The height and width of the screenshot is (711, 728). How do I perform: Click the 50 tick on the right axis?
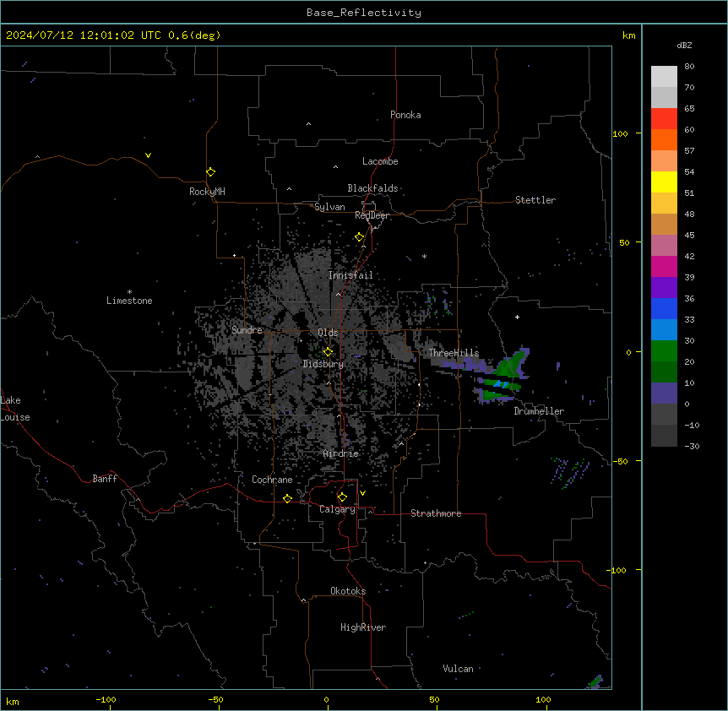tap(624, 242)
